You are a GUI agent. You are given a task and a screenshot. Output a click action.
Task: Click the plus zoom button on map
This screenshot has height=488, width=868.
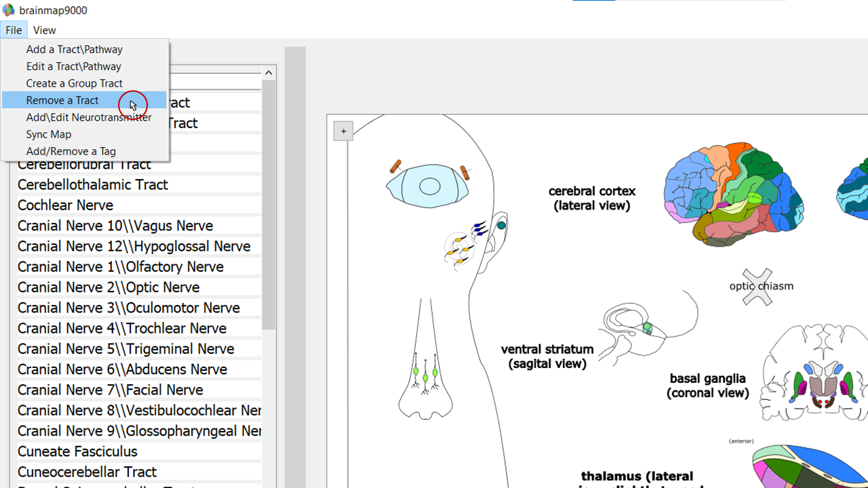[x=343, y=131]
